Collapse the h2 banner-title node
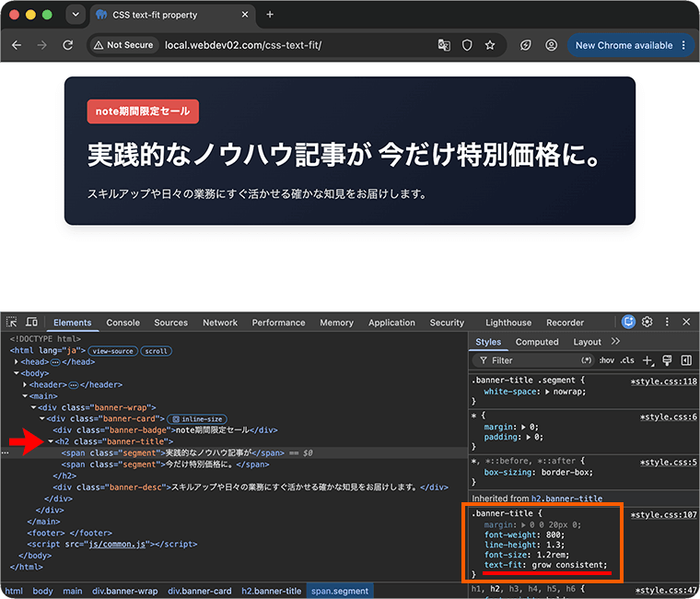Viewport: 700px width, 599px height. point(51,441)
